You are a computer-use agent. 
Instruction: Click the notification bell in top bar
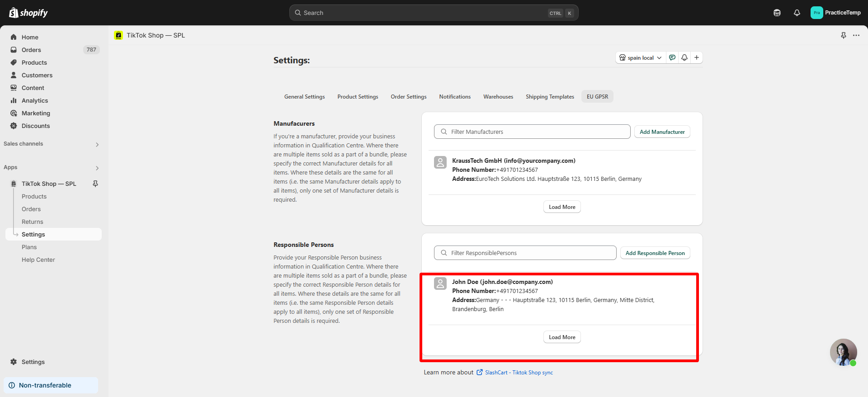[797, 13]
